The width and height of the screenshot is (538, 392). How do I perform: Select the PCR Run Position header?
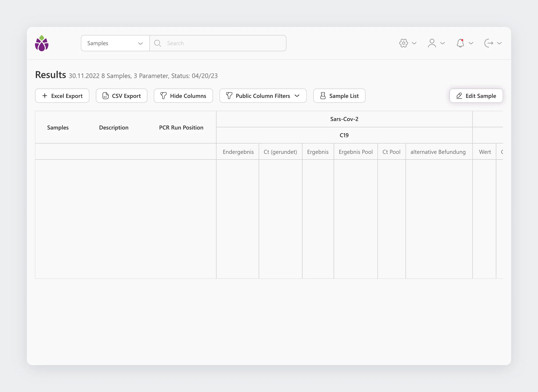click(x=181, y=128)
